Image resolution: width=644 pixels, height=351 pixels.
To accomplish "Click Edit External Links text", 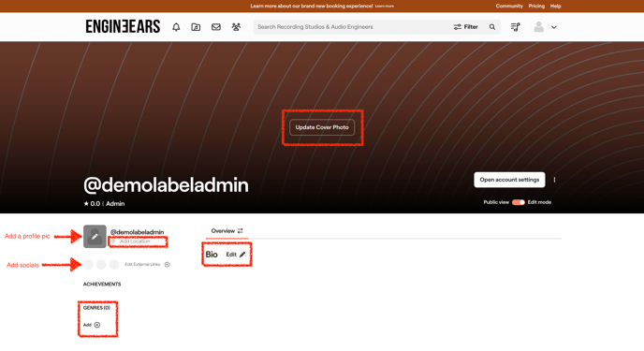I will coord(142,264).
